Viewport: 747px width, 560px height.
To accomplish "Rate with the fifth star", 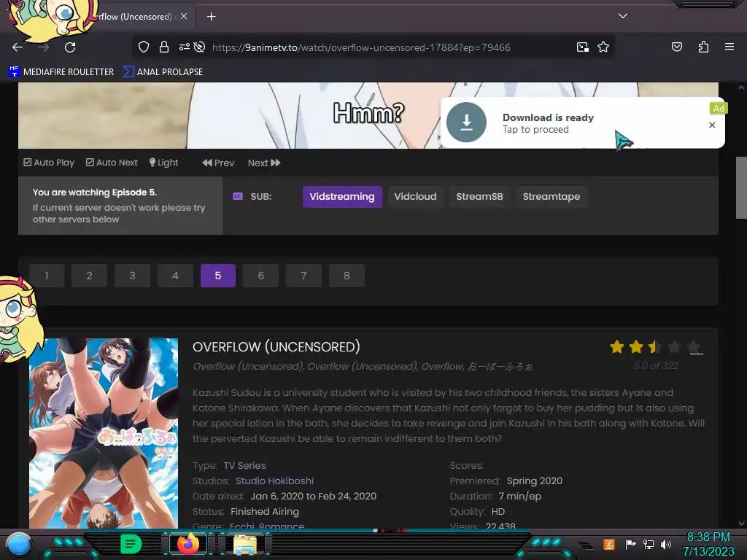I will tap(694, 346).
